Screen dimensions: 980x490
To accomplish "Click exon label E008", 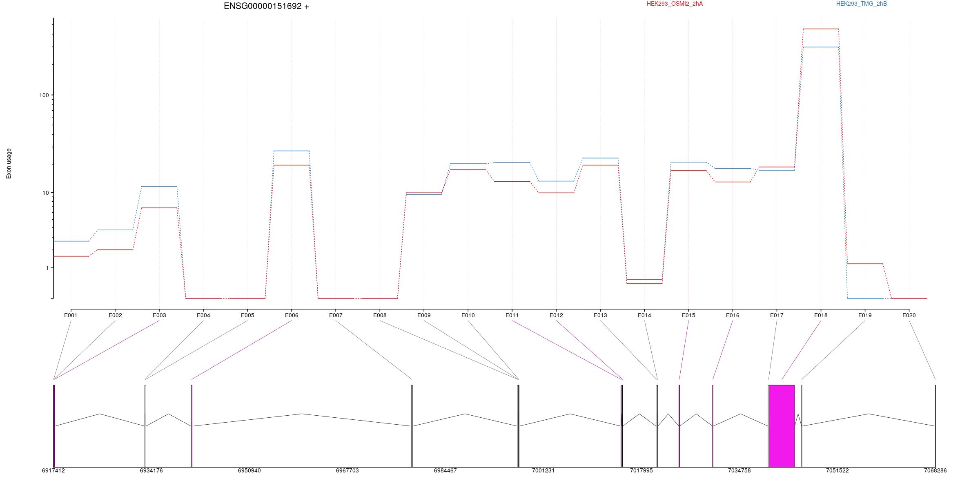I will click(380, 315).
